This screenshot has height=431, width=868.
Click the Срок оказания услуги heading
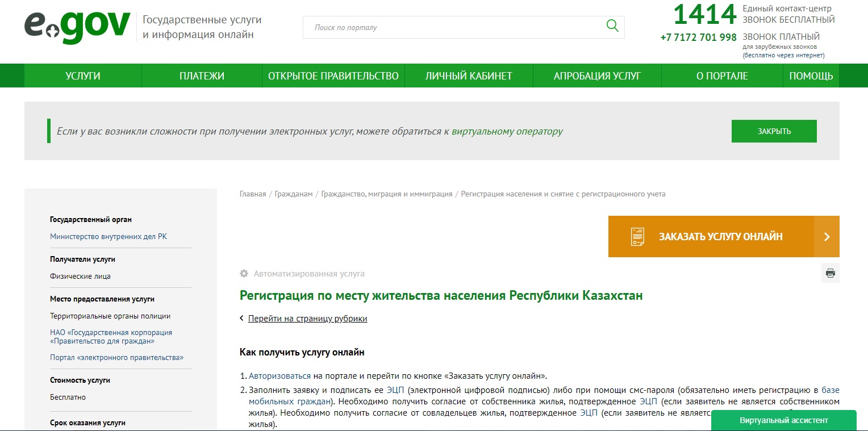(x=87, y=423)
